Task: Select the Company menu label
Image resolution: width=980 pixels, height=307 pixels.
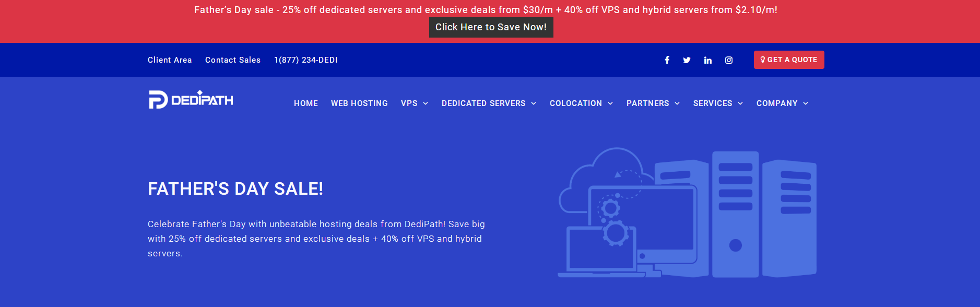Action: [x=777, y=103]
